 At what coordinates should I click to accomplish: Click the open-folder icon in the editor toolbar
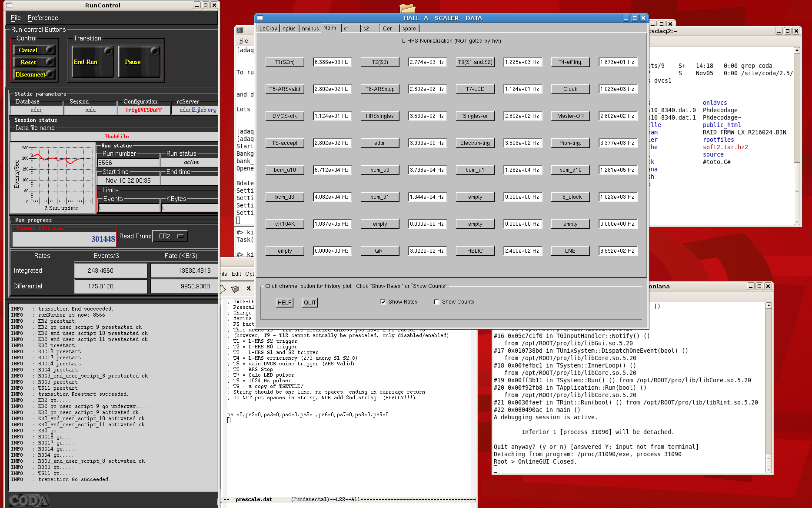click(235, 288)
